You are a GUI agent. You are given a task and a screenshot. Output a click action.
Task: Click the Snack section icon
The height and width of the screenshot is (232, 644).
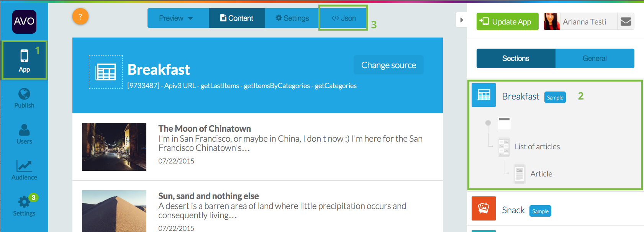[x=483, y=208]
